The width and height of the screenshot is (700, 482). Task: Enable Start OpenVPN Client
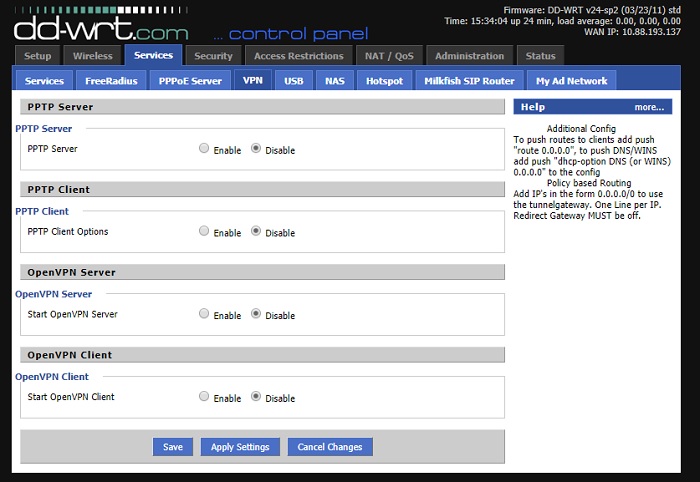click(204, 396)
